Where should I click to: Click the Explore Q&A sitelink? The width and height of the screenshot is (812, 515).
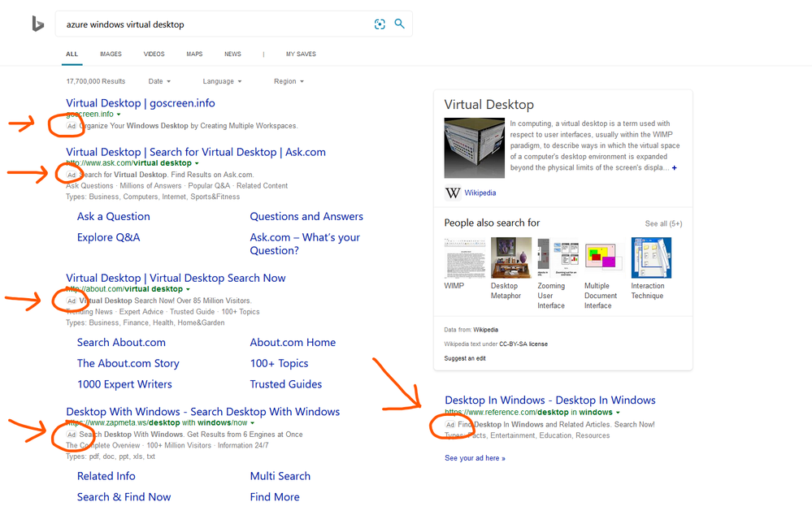coord(109,237)
